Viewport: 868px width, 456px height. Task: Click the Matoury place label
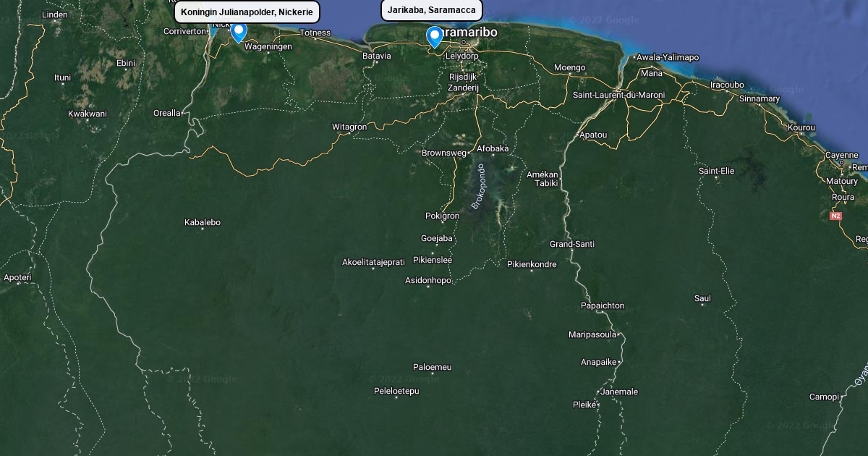click(x=842, y=181)
